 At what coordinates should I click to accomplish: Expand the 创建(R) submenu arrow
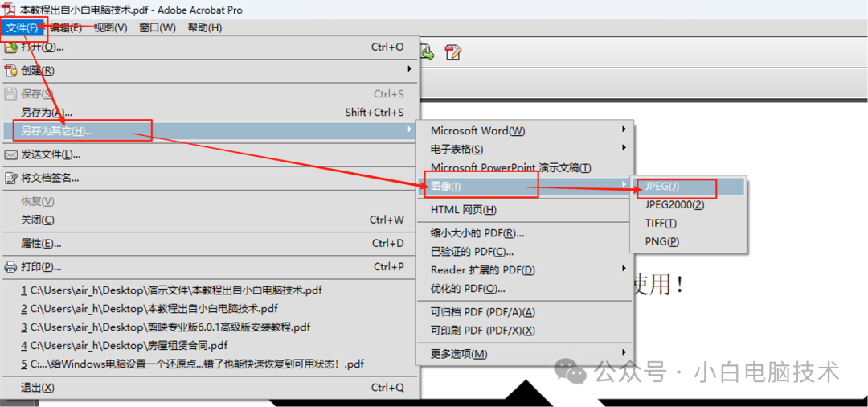pyautogui.click(x=410, y=69)
